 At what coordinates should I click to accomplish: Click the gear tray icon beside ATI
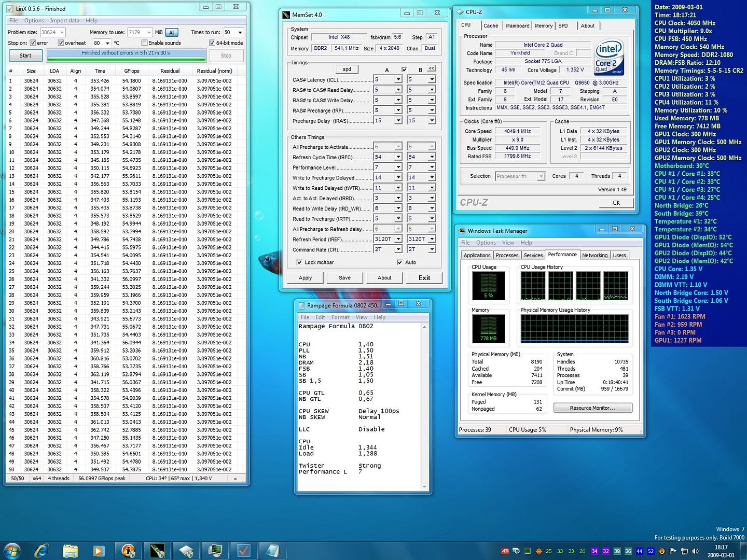click(x=516, y=551)
